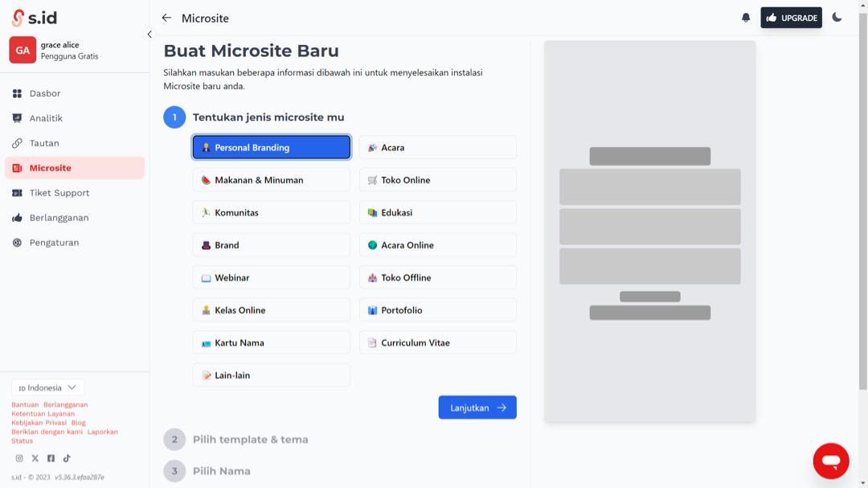Go to Analitik in sidebar
Screen dimensions: 868x488
pos(46,118)
